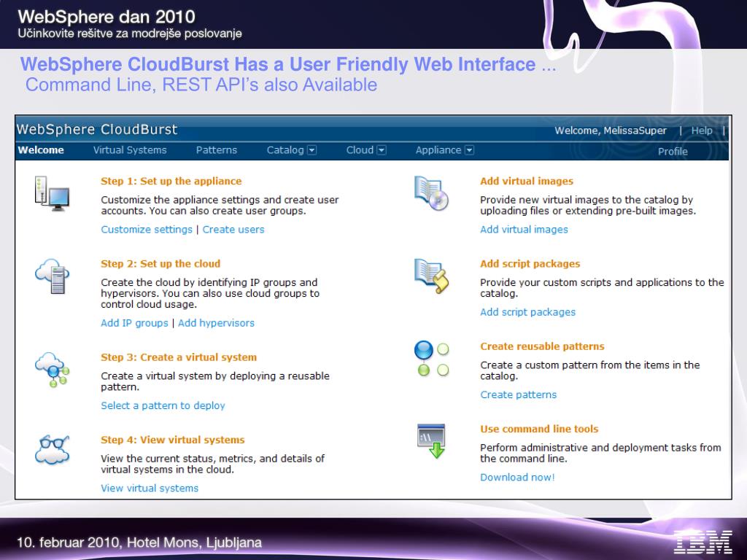Click the cloud with glasses icon
Screen dimensions: 747x560
(52, 449)
